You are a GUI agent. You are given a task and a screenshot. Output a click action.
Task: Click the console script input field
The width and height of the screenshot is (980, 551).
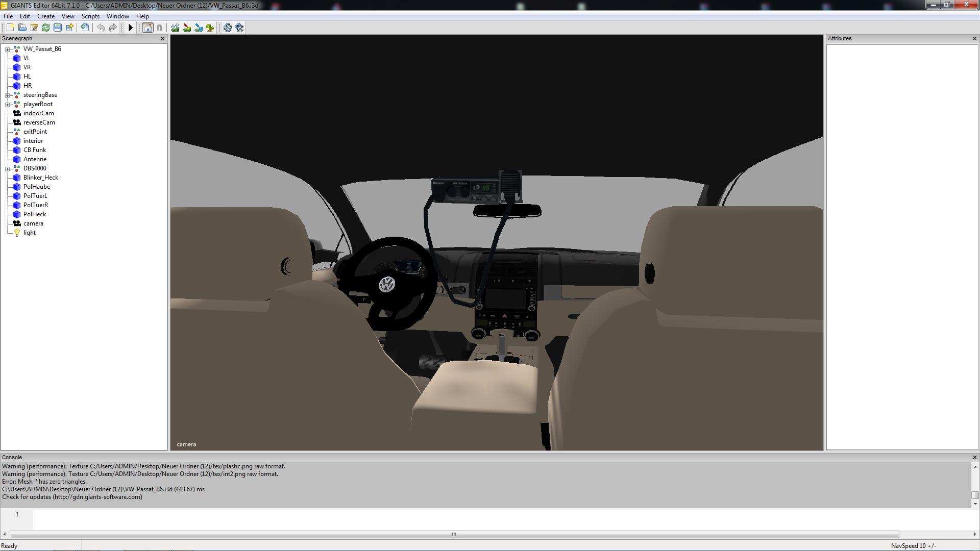pos(459,518)
